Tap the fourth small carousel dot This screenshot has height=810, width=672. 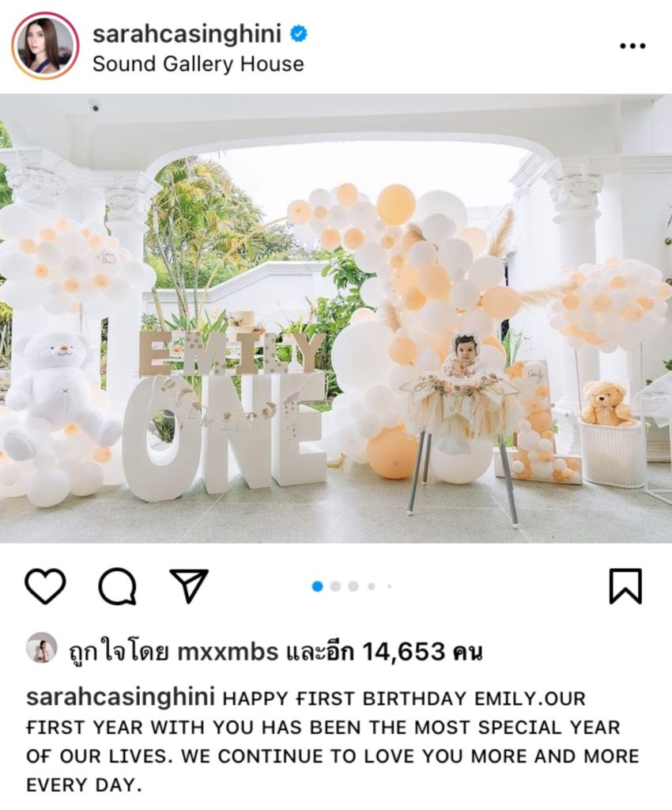372,586
